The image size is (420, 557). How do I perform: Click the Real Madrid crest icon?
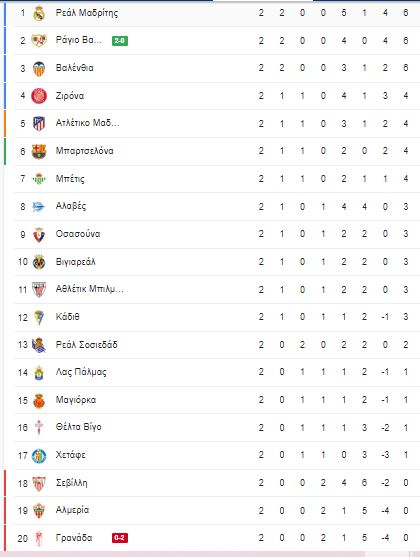point(39,13)
